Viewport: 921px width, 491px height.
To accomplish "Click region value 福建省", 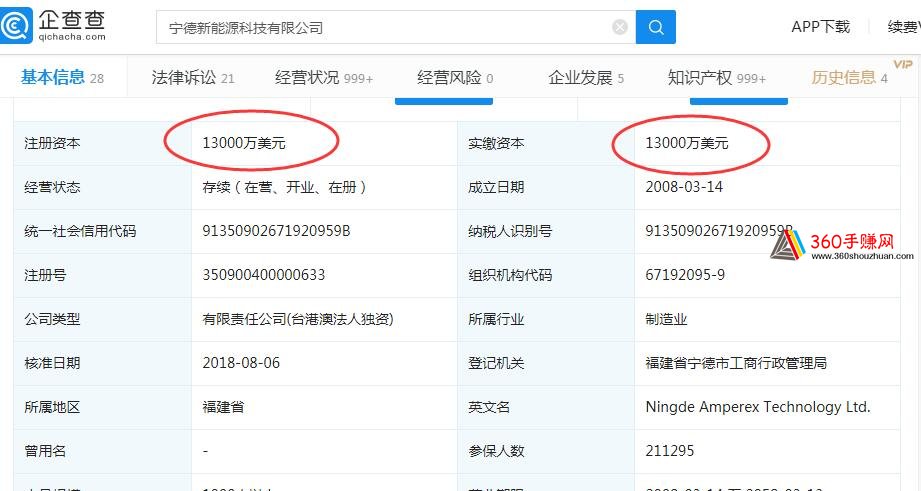I will (x=223, y=407).
